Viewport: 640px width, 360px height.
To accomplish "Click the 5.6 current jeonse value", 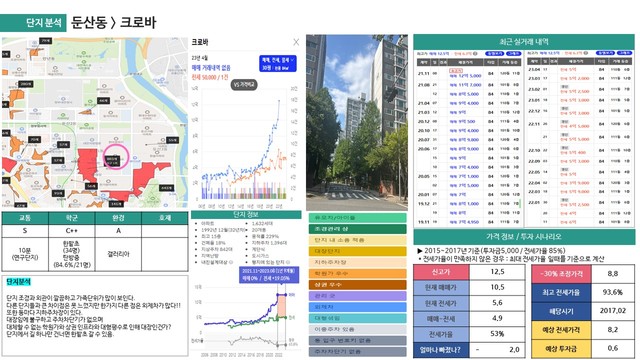I will pos(497,303).
